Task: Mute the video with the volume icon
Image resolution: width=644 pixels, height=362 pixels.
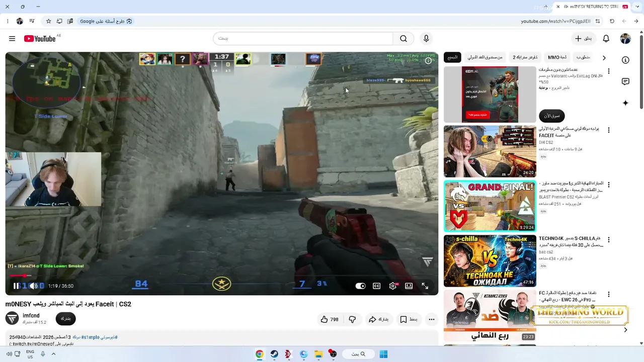Action: [33, 286]
